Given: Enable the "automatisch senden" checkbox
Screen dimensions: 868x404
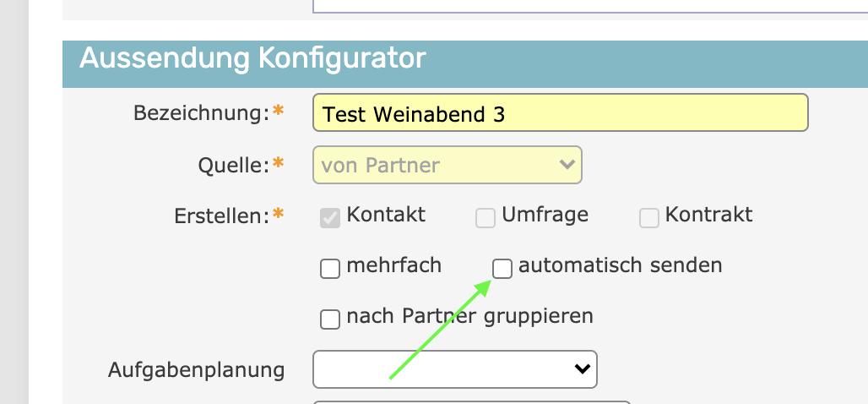Looking at the screenshot, I should [502, 268].
